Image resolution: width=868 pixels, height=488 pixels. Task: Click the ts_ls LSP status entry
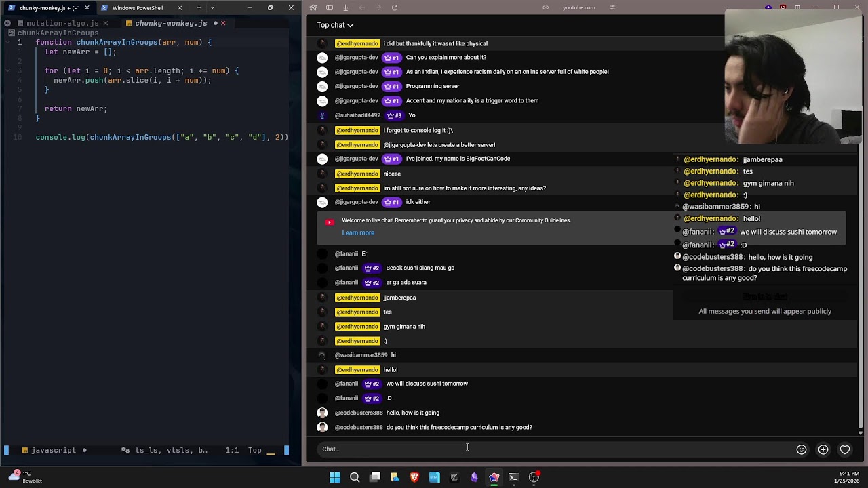coord(148,450)
